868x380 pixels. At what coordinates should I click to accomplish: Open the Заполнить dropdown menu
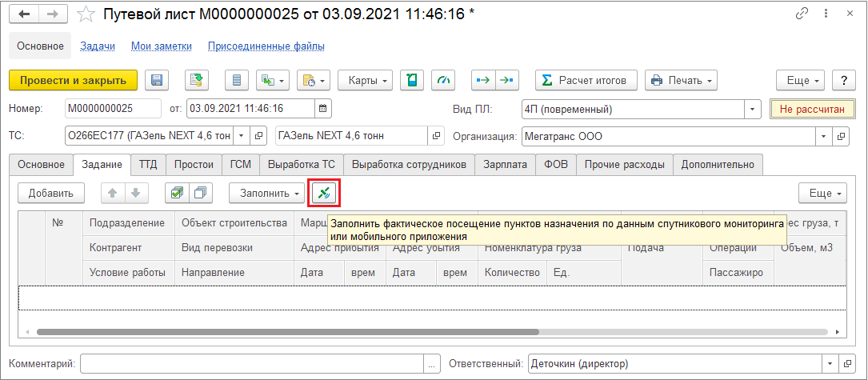click(266, 193)
